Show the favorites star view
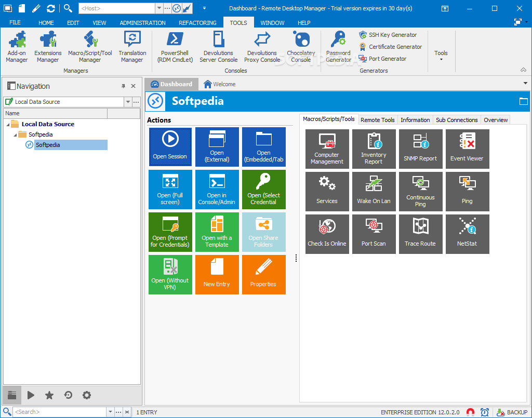 coord(49,395)
